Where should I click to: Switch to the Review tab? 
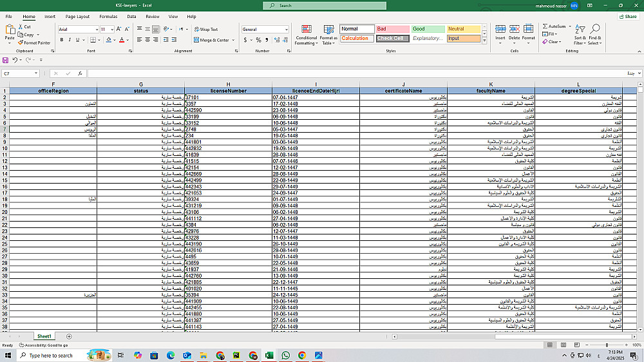pyautogui.click(x=153, y=17)
